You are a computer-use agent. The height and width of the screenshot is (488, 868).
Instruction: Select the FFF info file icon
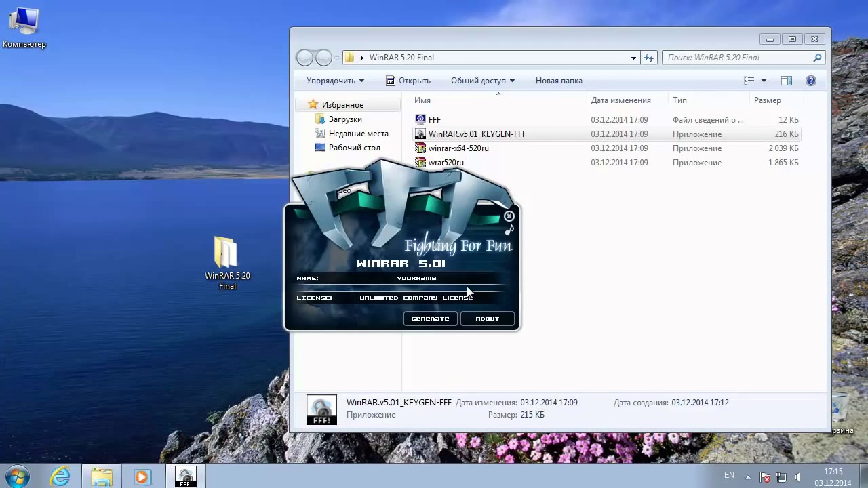[420, 120]
